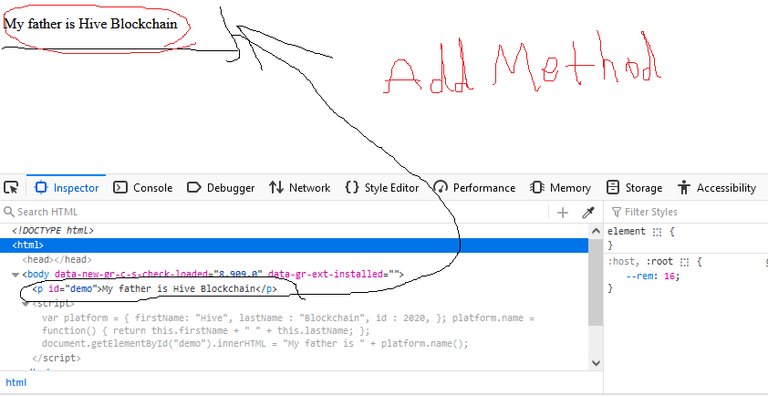This screenshot has height=397, width=768.
Task: Open the Style Editor tab
Action: click(382, 187)
